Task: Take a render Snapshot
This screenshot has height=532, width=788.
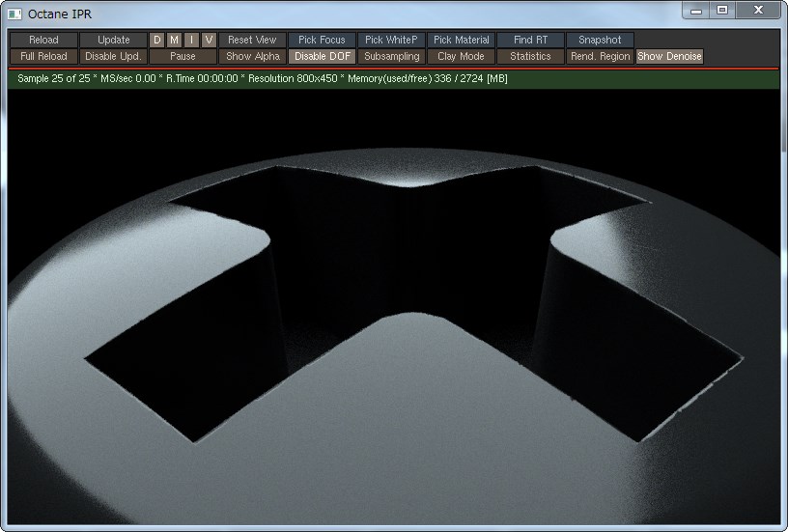Action: tap(600, 40)
